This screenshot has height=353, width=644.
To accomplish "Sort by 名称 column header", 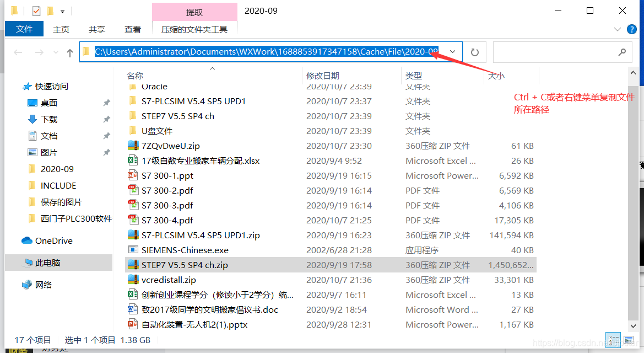I will coord(135,76).
